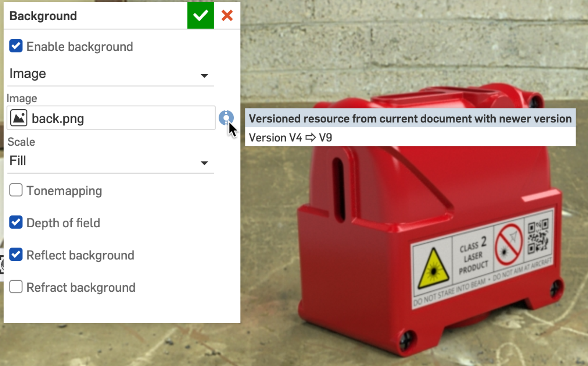The image size is (588, 366).
Task: Click the picture icon beside back.png
Action: (19, 118)
